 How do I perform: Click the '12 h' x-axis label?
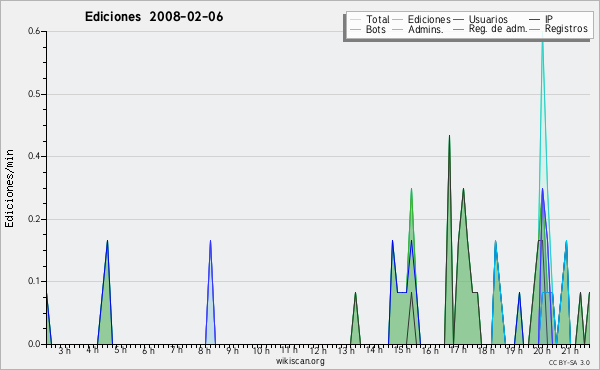point(318,351)
